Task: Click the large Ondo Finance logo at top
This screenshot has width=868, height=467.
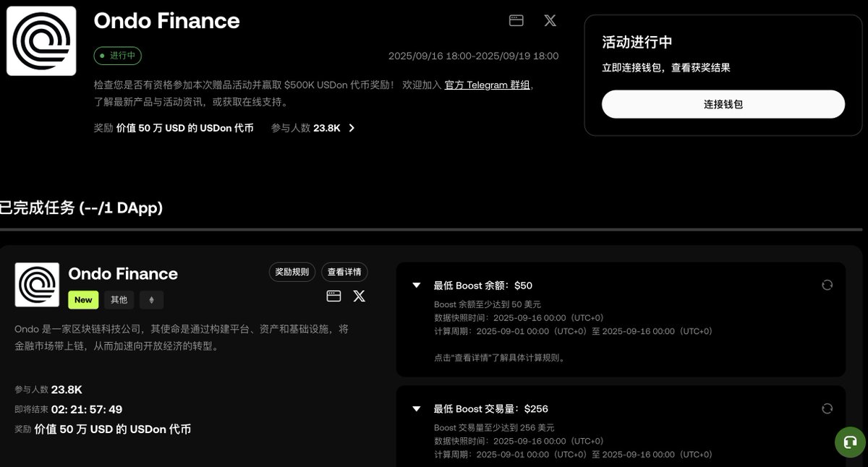Action: tap(41, 40)
